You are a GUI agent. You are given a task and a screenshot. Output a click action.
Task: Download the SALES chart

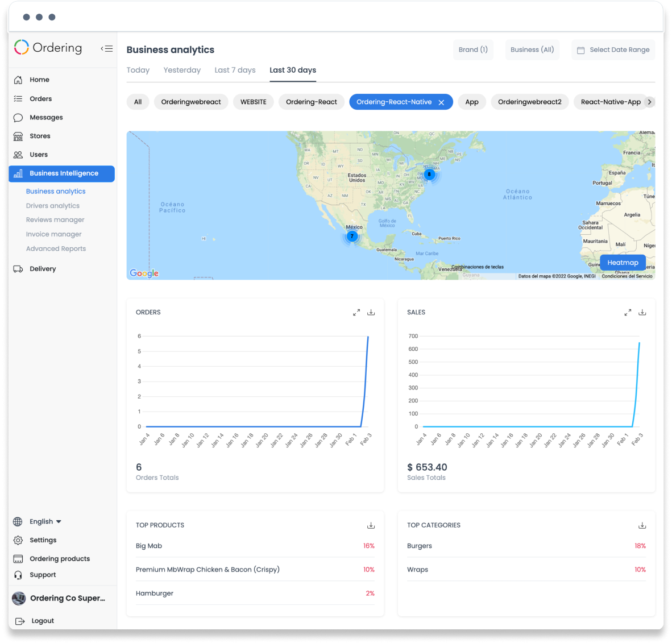point(642,313)
